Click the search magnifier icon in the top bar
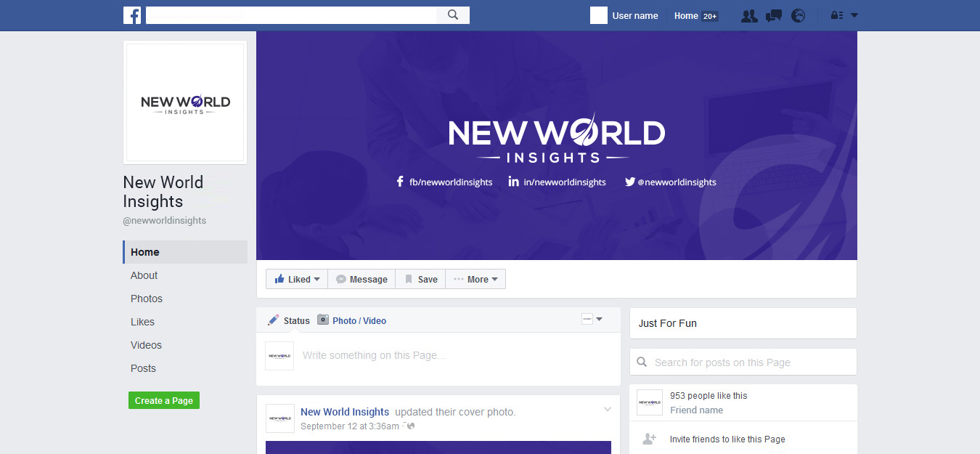Screen dimensions: 980x454 pos(453,15)
